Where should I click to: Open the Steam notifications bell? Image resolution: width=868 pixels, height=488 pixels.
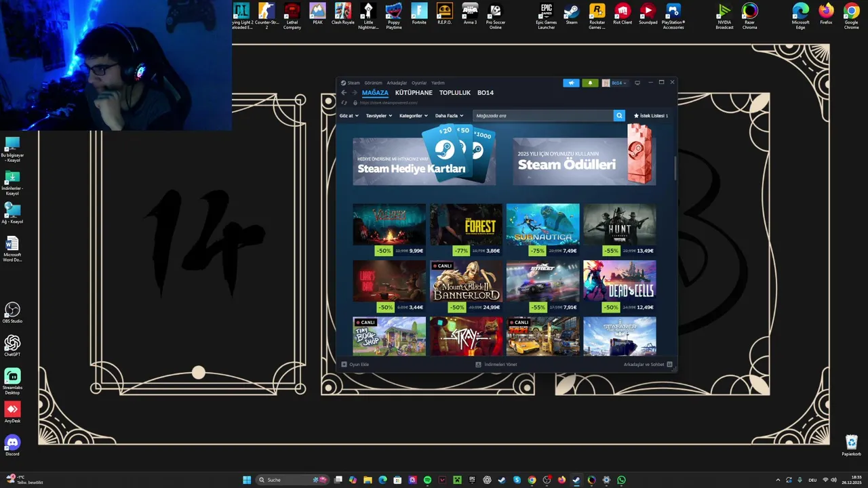(590, 83)
